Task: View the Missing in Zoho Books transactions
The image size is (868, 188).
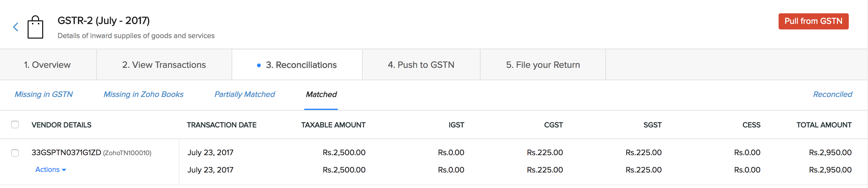Action: (143, 94)
